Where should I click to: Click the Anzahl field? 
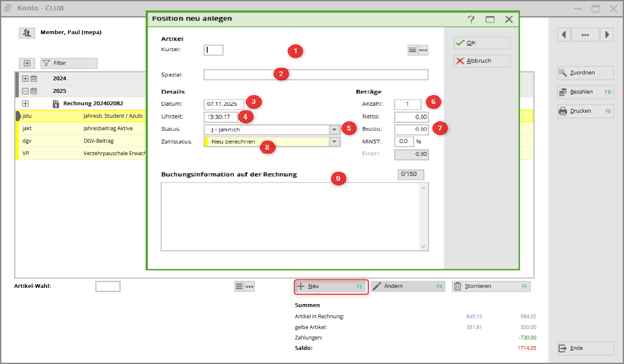tap(408, 104)
